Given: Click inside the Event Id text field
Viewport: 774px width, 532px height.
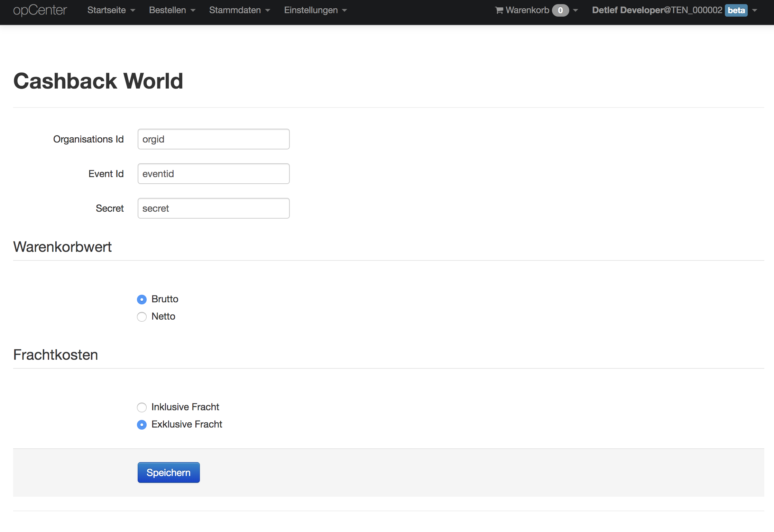Looking at the screenshot, I should pyautogui.click(x=213, y=173).
